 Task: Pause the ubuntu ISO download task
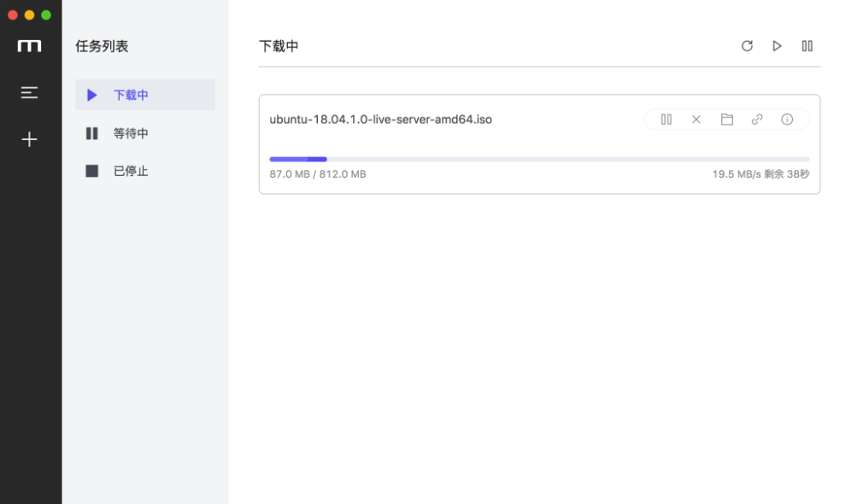667,120
